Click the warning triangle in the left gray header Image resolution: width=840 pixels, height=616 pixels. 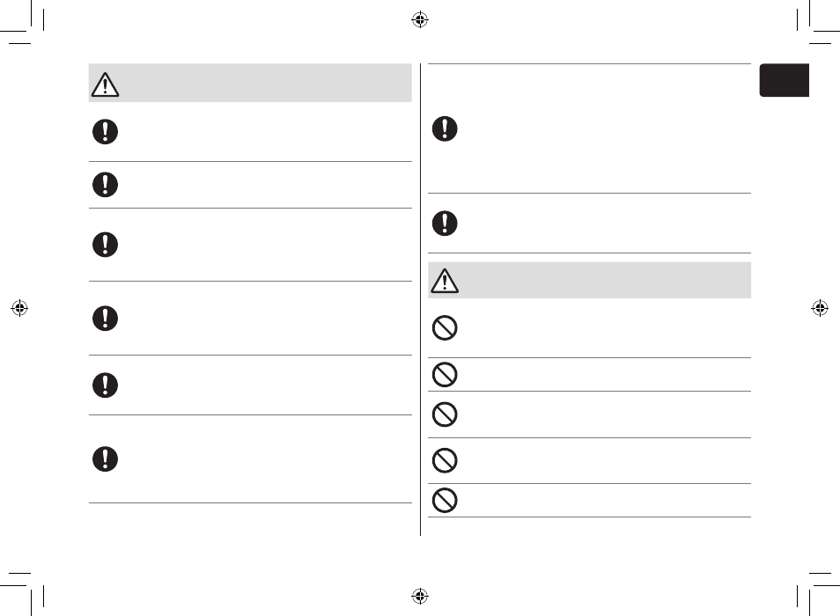105,84
